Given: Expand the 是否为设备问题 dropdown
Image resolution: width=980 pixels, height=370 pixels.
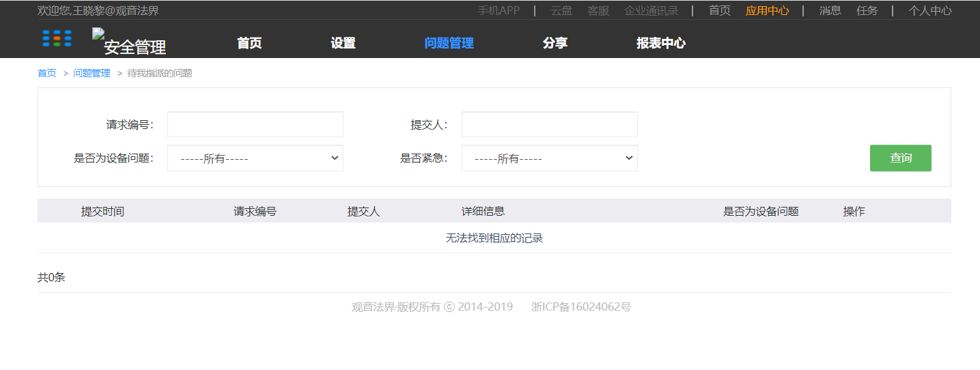Looking at the screenshot, I should (255, 158).
